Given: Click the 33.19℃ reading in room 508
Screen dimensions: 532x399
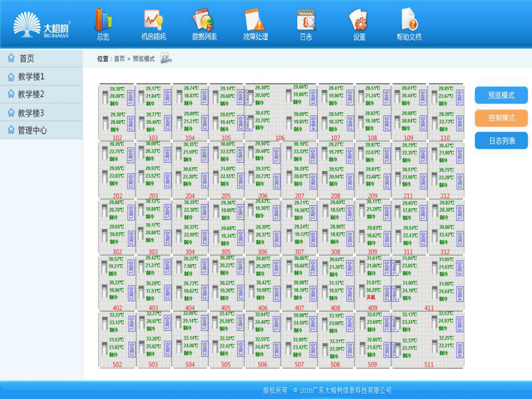Looking at the screenshot, I should (337, 316).
